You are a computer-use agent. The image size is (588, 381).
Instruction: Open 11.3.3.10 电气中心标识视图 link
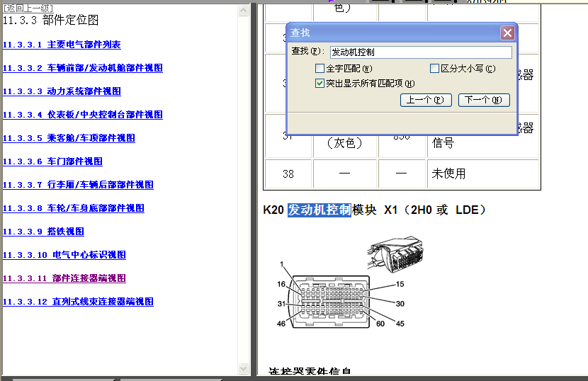pos(64,255)
